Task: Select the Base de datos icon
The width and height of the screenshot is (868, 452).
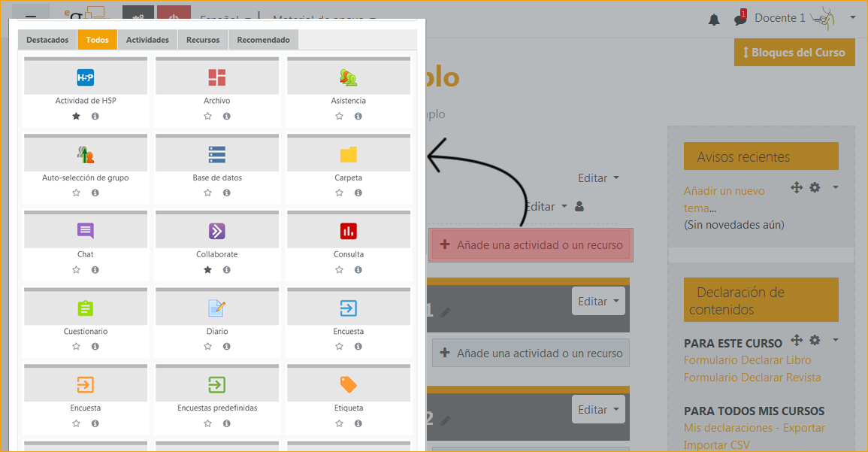Action: click(217, 155)
